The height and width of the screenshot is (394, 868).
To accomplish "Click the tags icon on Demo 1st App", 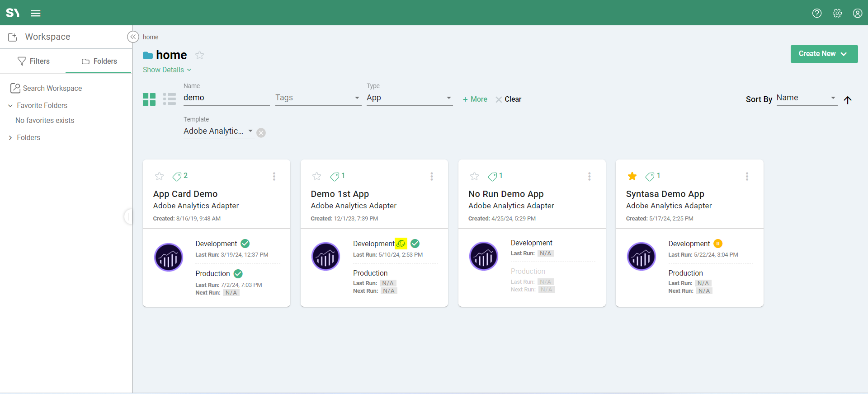I will coord(335,176).
